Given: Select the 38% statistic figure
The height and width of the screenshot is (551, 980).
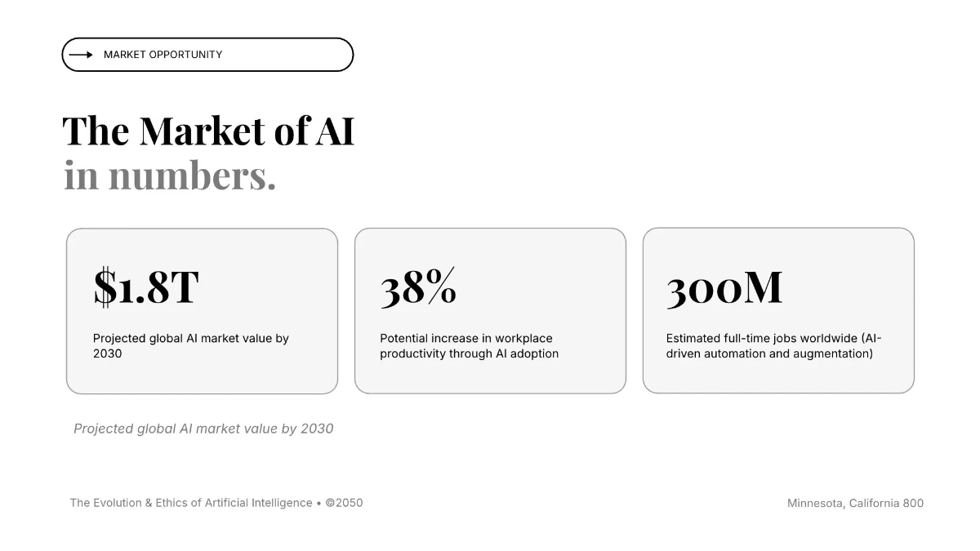Looking at the screenshot, I should pyautogui.click(x=418, y=287).
